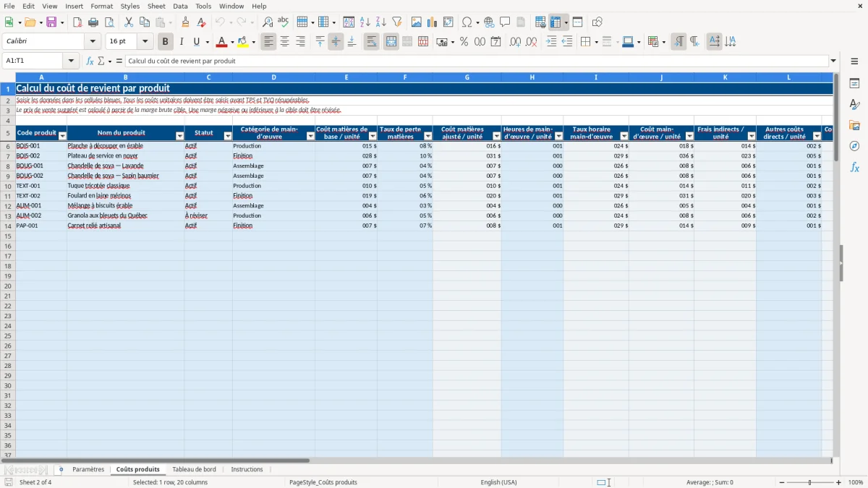The image size is (868, 488).
Task: Toggle Align Left
Action: pos(268,42)
